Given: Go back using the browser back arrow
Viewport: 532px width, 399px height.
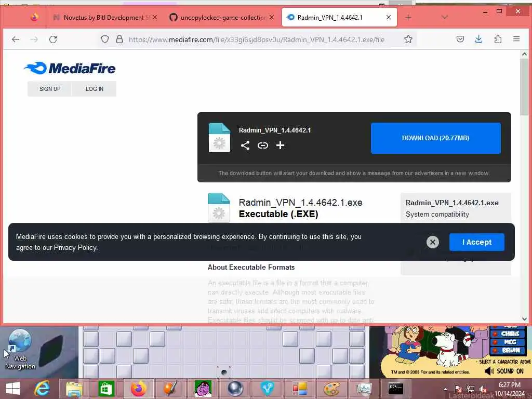Looking at the screenshot, I should coord(16,39).
